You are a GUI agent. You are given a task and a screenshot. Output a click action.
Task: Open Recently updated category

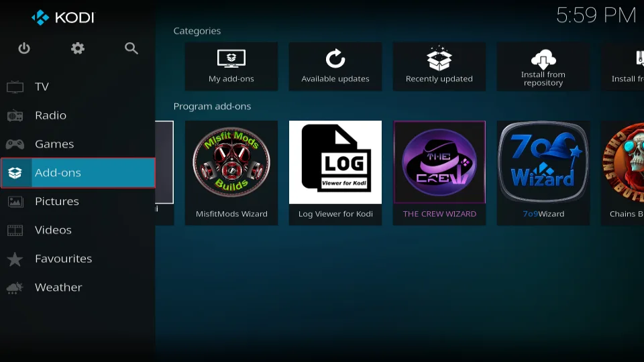tap(439, 66)
